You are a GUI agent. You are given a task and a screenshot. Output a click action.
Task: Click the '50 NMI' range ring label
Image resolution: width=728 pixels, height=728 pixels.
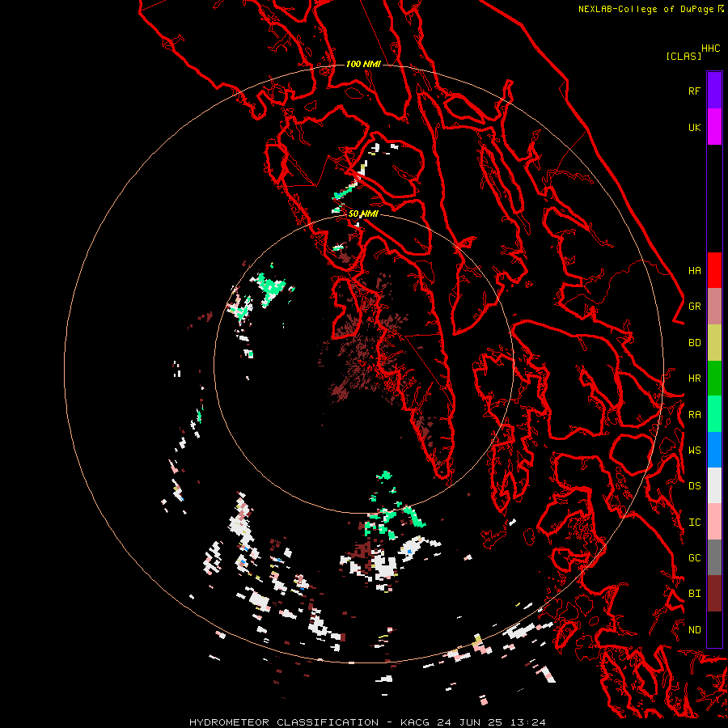(x=363, y=214)
